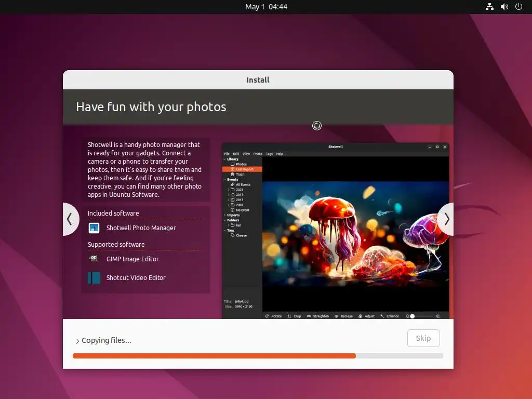Expand the 2021 event folder arrow
The height and width of the screenshot is (399, 532).
pyautogui.click(x=229, y=190)
